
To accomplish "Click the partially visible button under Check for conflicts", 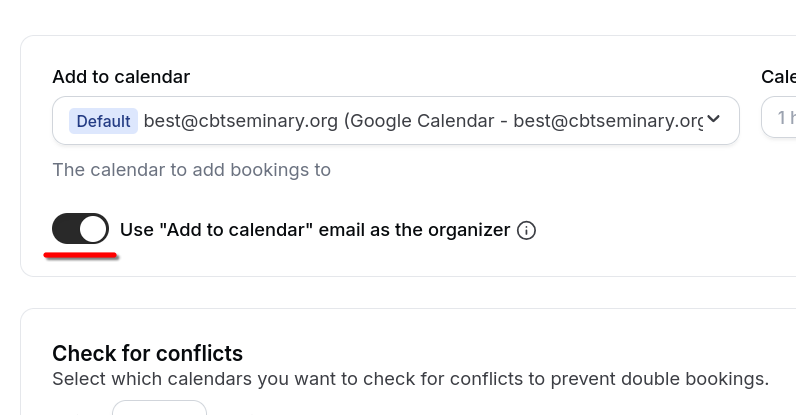I will 159,407.
